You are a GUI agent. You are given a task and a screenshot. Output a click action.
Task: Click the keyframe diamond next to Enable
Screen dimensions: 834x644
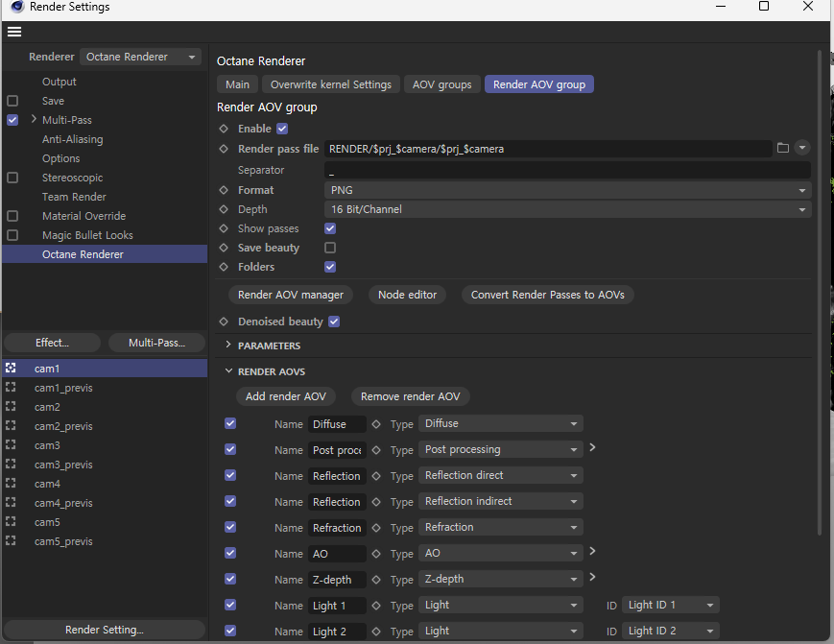pyautogui.click(x=224, y=129)
